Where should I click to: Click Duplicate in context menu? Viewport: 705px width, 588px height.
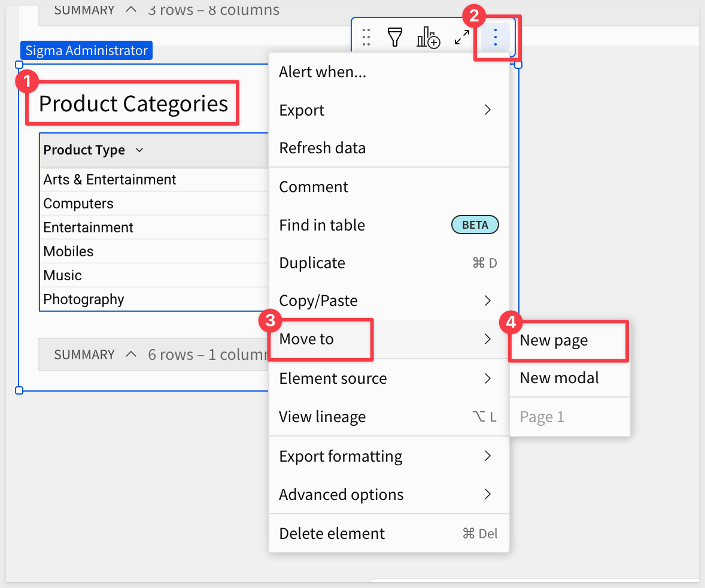coord(312,263)
